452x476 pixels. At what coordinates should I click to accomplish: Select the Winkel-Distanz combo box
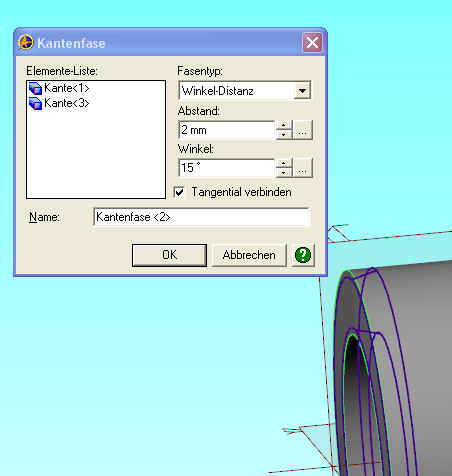coord(245,90)
